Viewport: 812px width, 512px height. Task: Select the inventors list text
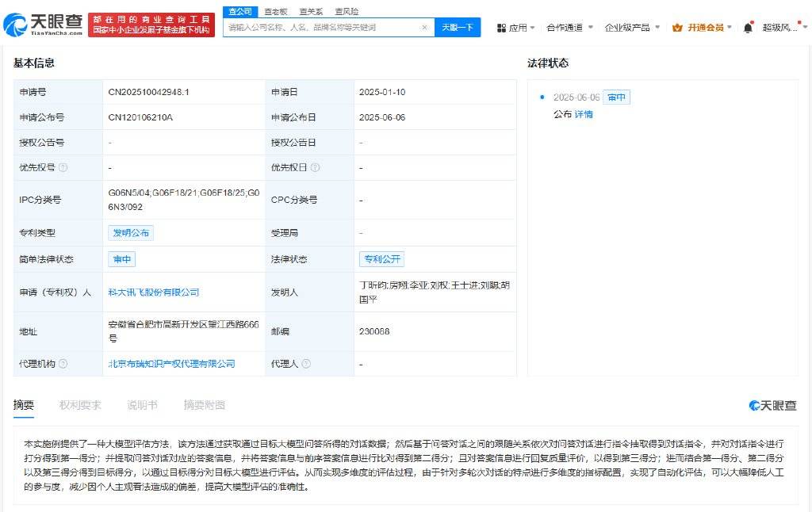click(435, 292)
